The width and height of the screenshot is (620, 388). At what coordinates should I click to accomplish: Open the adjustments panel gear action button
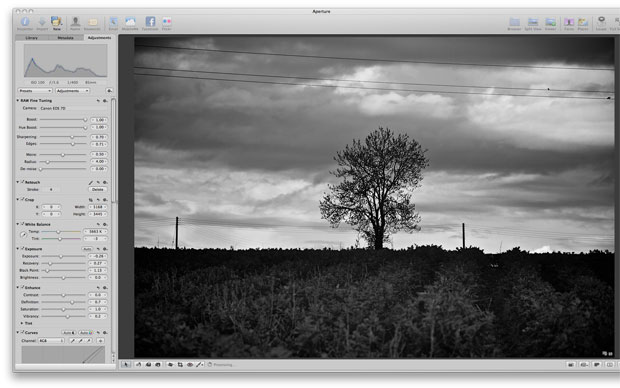pyautogui.click(x=109, y=91)
